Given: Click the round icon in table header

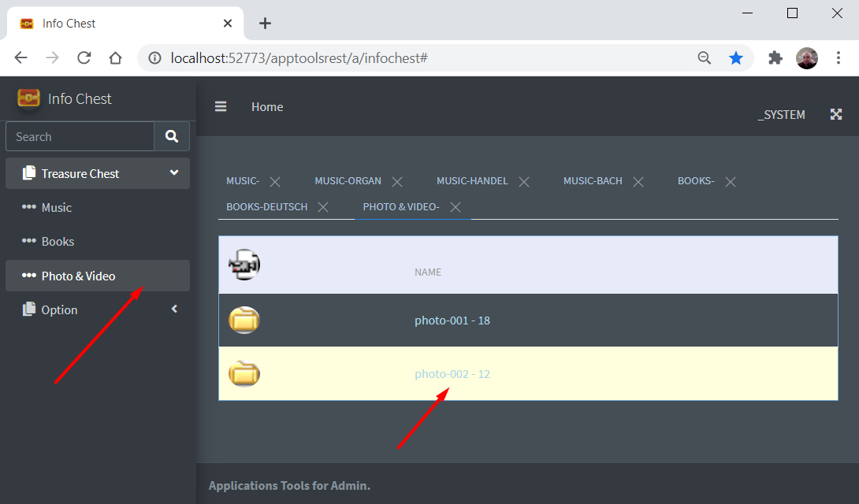Looking at the screenshot, I should (244, 265).
